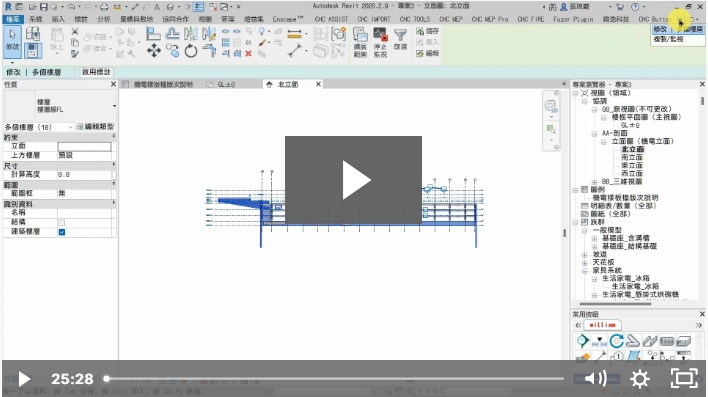
Task: Click the Edit selection button
Action: coord(427,53)
